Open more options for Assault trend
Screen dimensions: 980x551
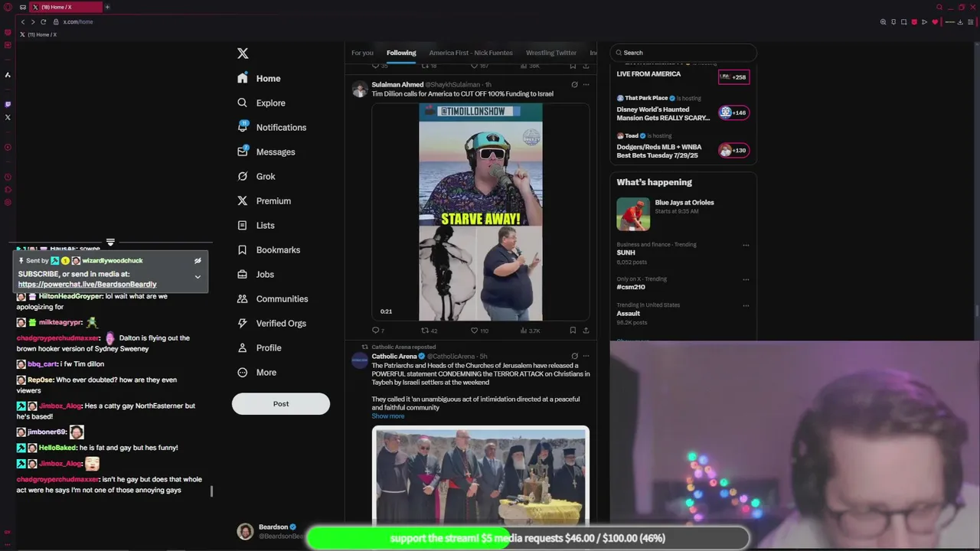(x=746, y=305)
